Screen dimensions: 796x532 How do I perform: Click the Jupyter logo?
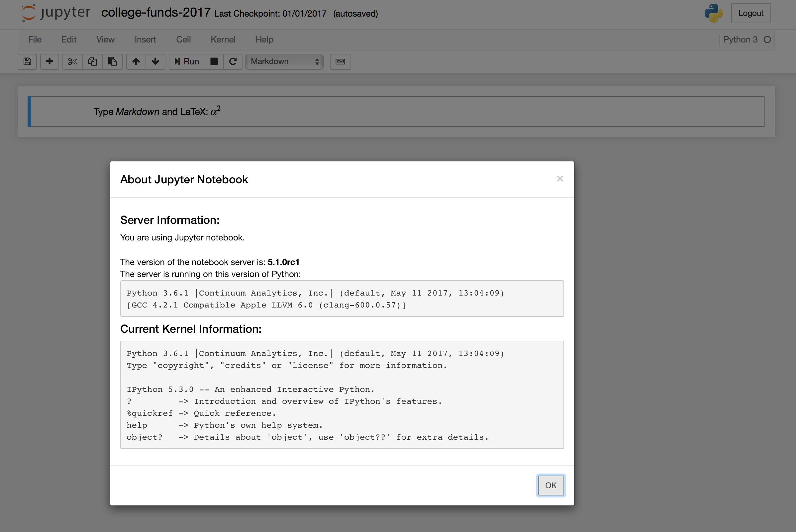pos(56,13)
